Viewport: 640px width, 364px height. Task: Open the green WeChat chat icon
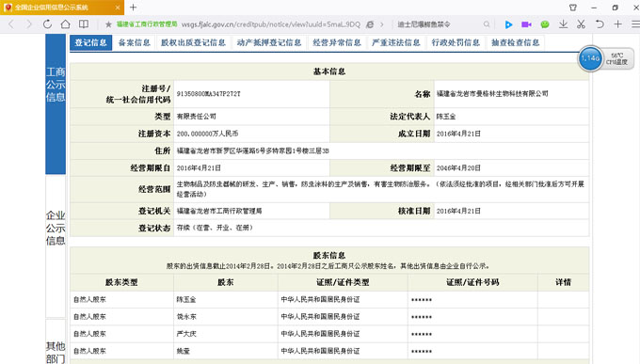(x=545, y=24)
